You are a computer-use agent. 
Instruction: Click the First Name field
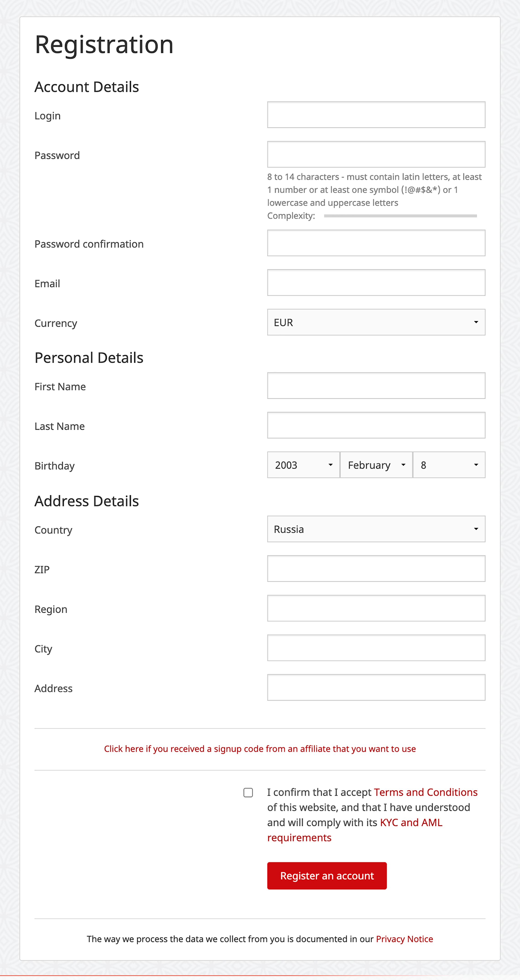376,385
